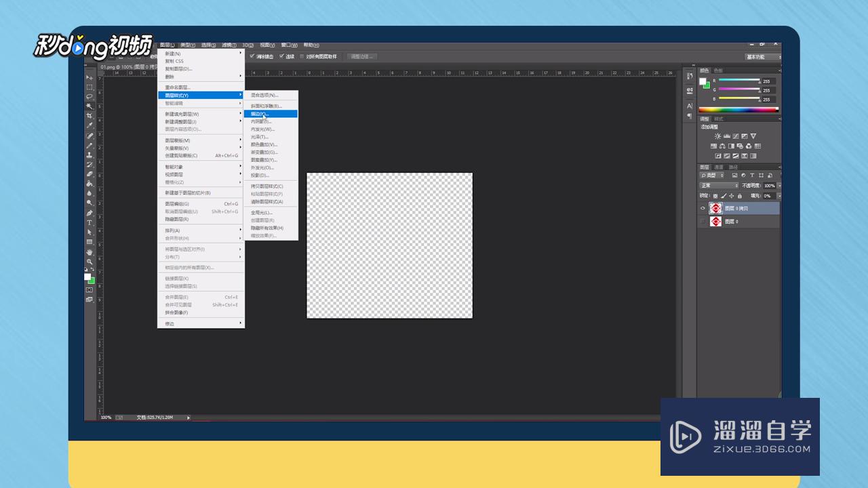Open the History collapsed panel icon

point(690,76)
